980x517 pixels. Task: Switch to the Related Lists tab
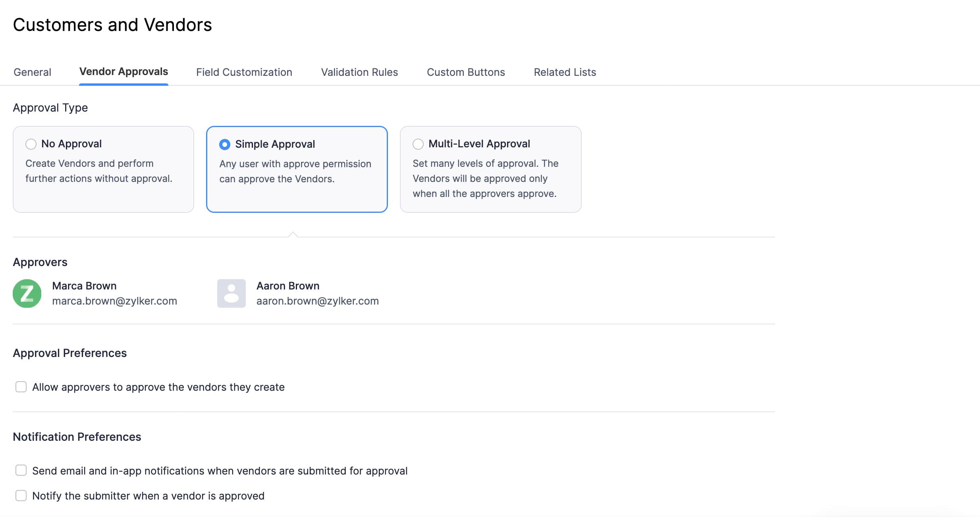(x=565, y=72)
